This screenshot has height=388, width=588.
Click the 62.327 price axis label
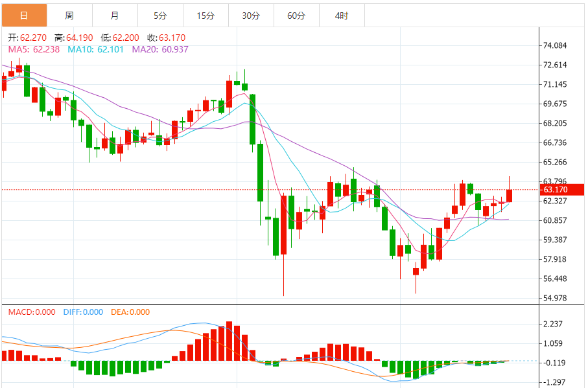click(555, 201)
